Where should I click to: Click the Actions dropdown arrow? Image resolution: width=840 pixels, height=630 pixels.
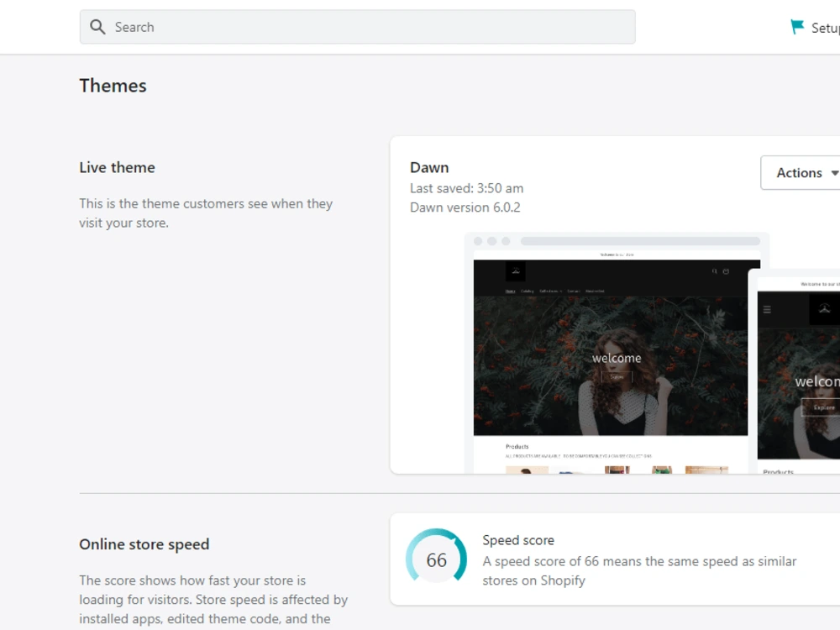click(834, 173)
